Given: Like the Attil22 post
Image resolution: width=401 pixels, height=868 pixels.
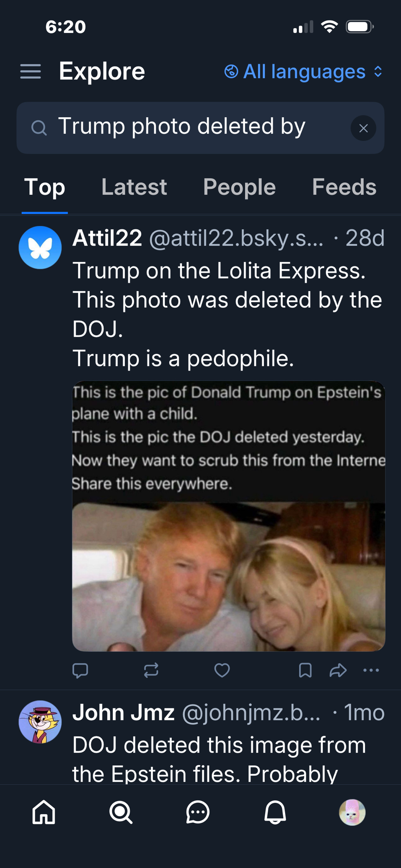Looking at the screenshot, I should (222, 671).
